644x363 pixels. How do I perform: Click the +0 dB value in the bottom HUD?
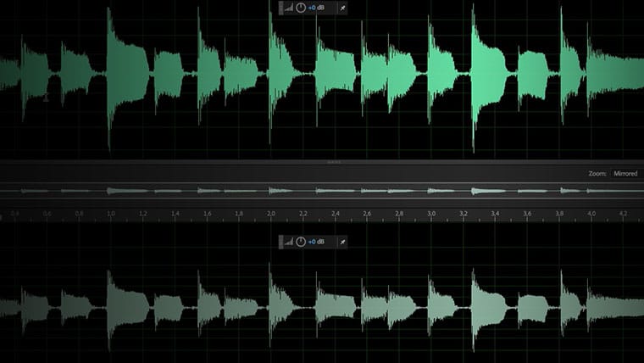(x=316, y=242)
